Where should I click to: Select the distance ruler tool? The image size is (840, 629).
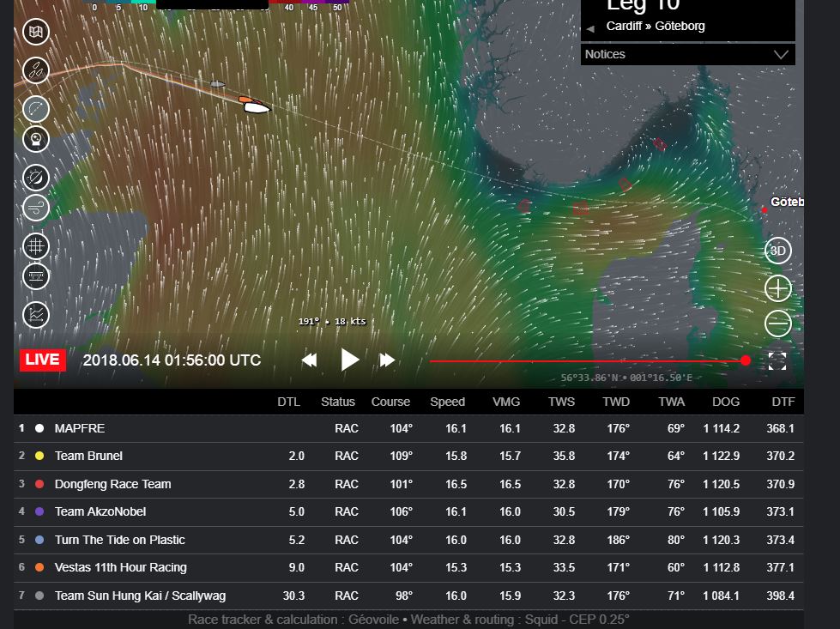click(36, 276)
